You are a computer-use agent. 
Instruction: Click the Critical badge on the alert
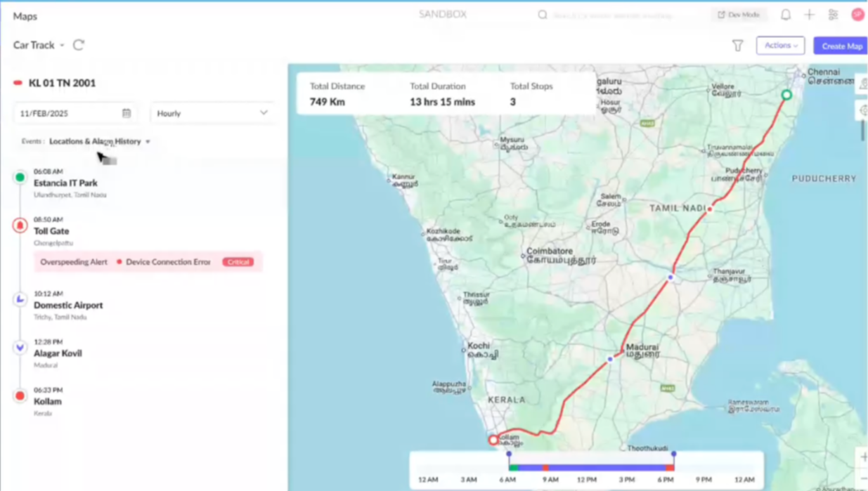pos(238,262)
